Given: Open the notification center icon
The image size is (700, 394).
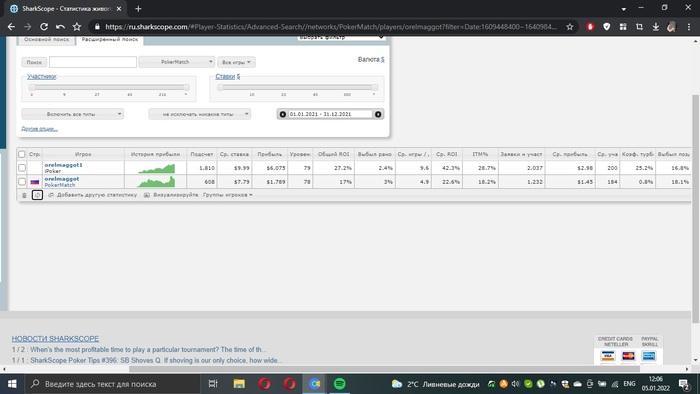Looking at the screenshot, I should point(684,384).
